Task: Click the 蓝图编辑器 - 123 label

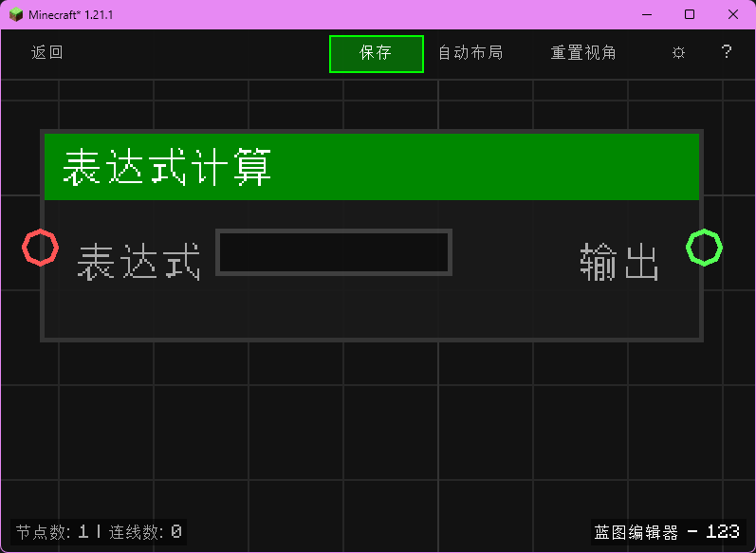Action: pyautogui.click(x=667, y=532)
